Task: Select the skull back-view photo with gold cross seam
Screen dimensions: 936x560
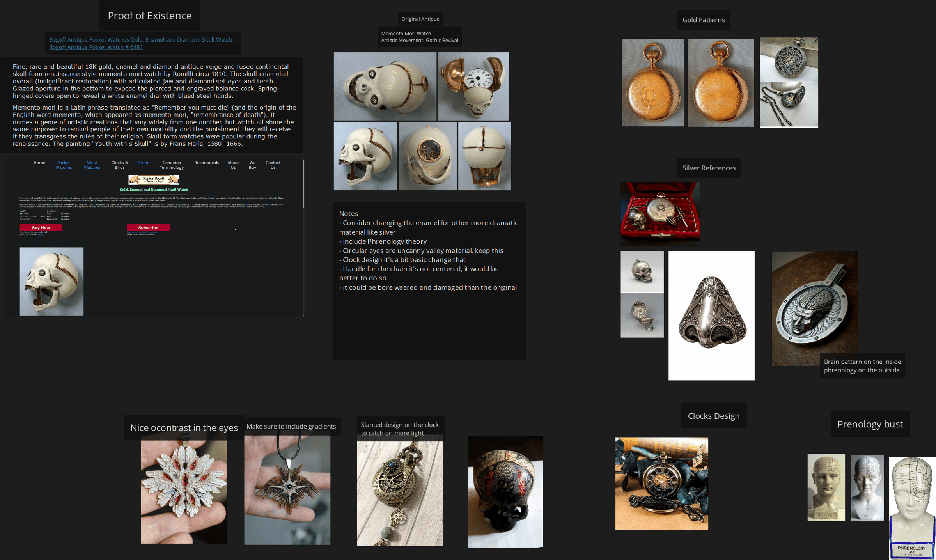Action: pyautogui.click(x=484, y=156)
